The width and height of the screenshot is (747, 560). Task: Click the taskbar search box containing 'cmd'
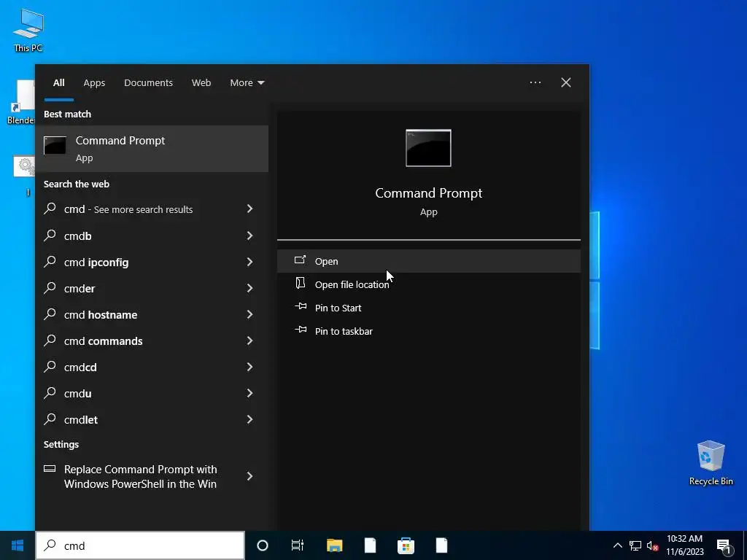[x=140, y=545]
